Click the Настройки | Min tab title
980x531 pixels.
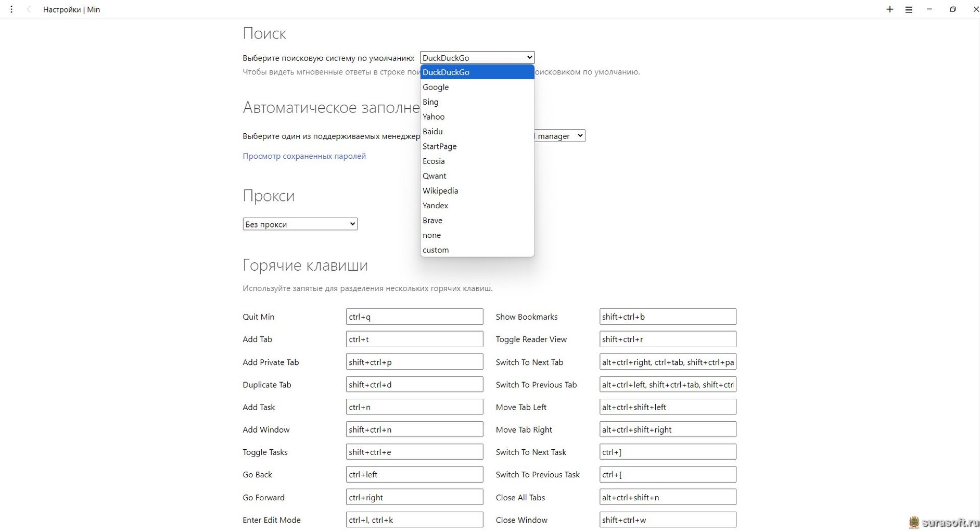coord(71,9)
